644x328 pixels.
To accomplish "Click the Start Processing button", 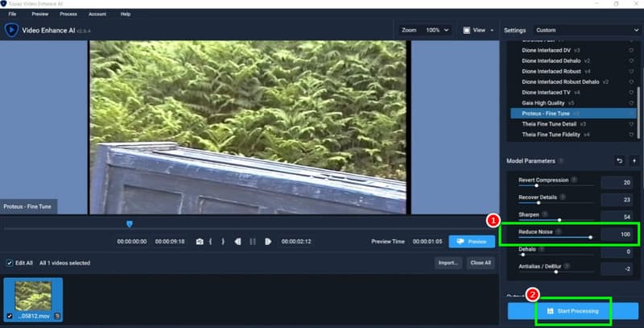I will pos(573,311).
